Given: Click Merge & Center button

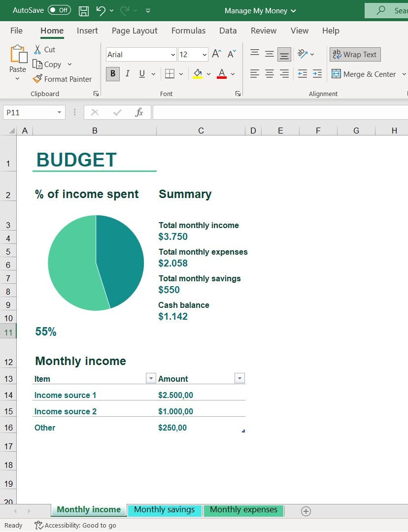Looking at the screenshot, I should click(364, 74).
